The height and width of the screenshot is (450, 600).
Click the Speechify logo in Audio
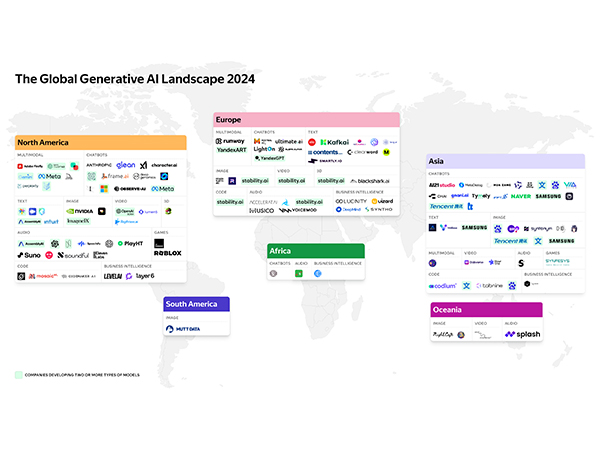89,243
